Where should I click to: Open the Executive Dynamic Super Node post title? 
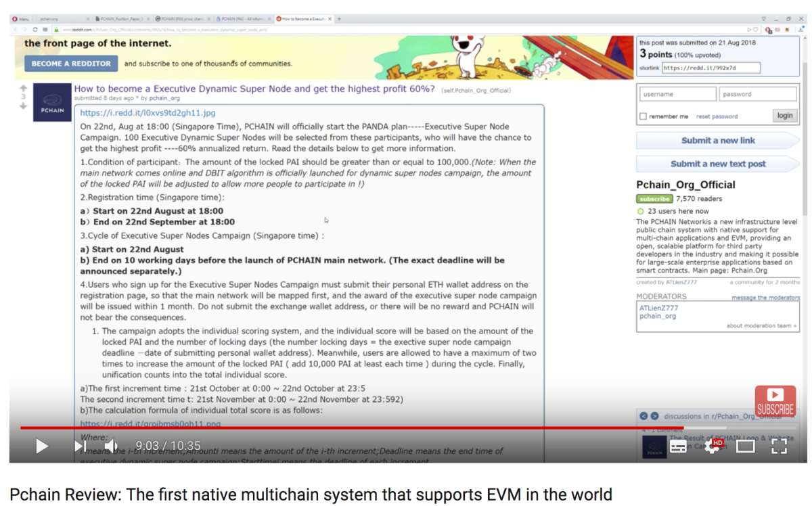point(254,89)
